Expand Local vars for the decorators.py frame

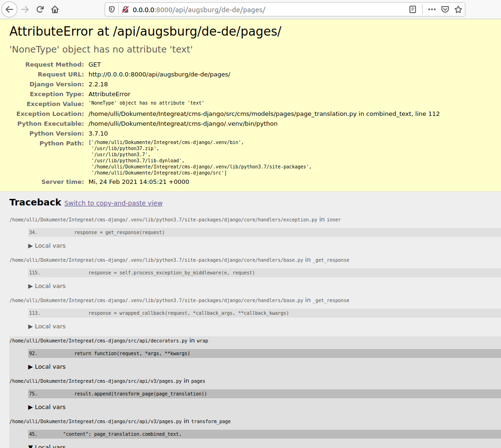(x=46, y=366)
